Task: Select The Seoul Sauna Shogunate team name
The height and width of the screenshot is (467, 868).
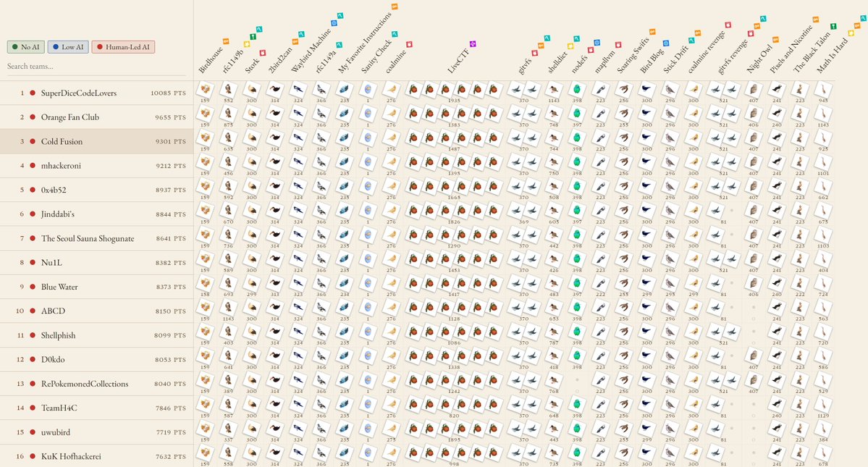Action: [88, 238]
